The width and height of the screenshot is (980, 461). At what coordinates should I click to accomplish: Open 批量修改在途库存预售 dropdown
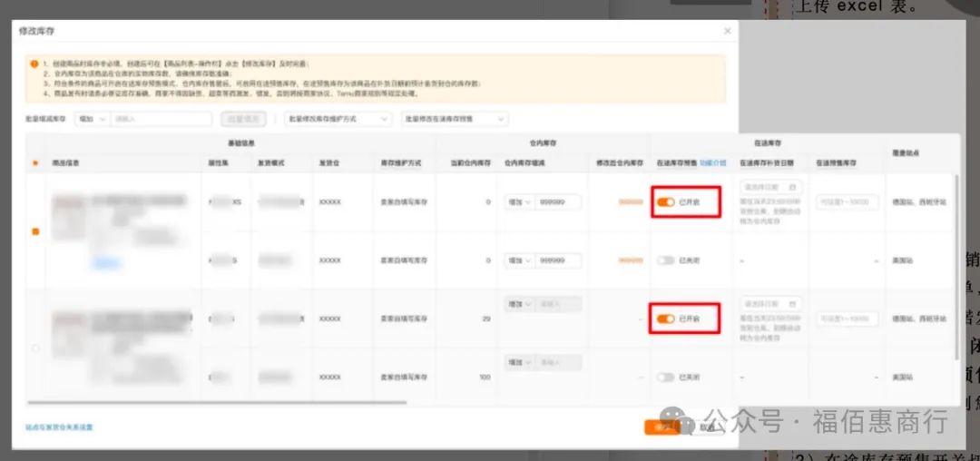[x=455, y=119]
